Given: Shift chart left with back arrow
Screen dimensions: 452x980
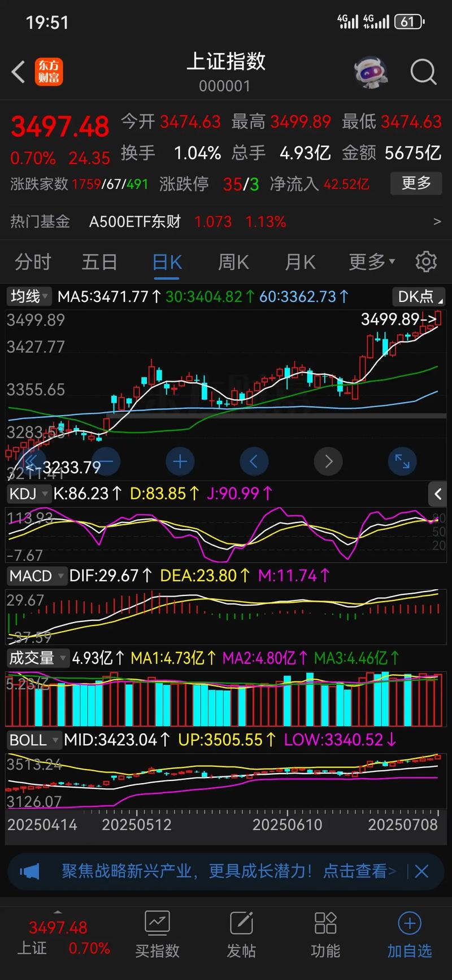Looking at the screenshot, I should pos(254,461).
